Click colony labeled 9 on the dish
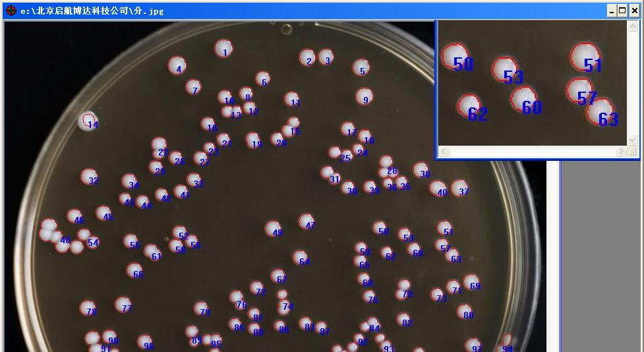 (x=365, y=96)
